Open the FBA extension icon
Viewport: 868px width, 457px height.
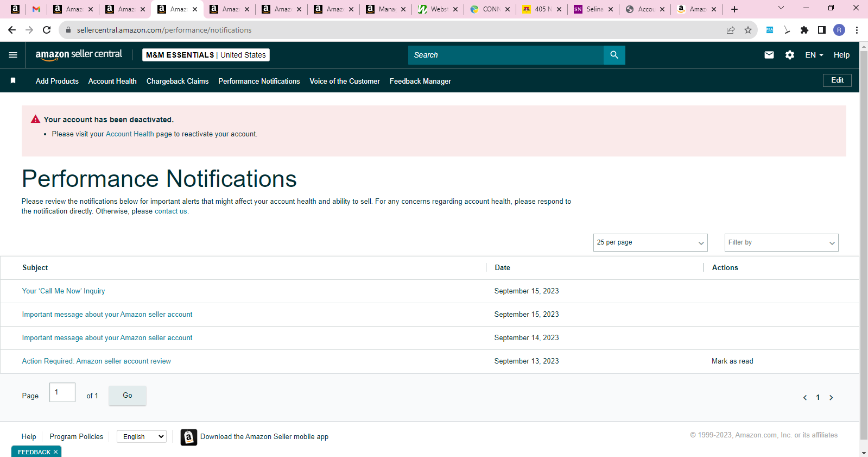[770, 30]
